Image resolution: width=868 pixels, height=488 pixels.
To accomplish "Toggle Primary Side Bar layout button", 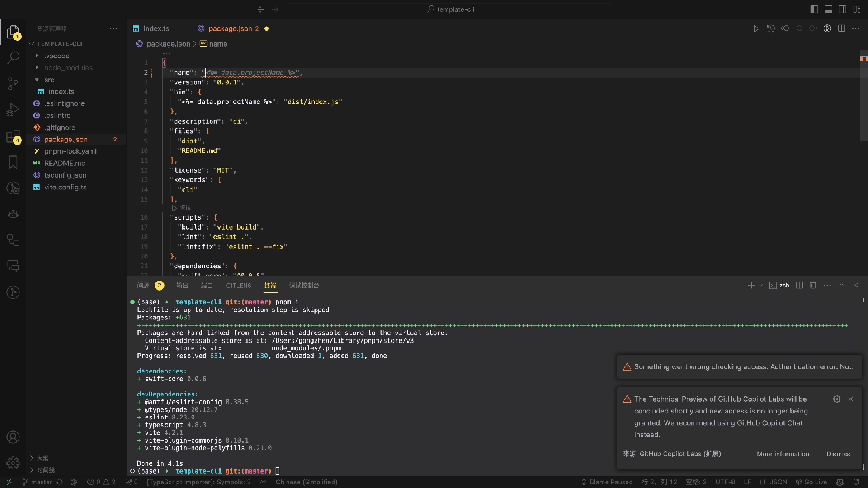I will [x=814, y=9].
